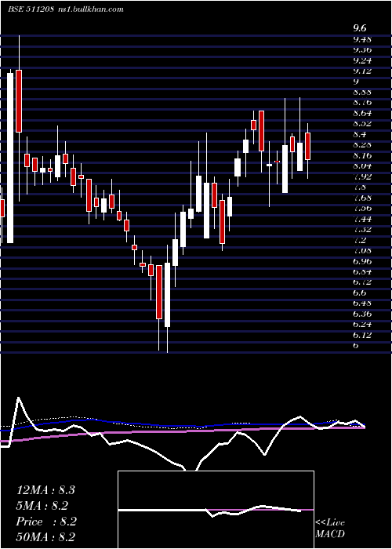The height and width of the screenshot is (549, 392).
Task: Select the 9.24 price axis label
Action: pos(362,60)
